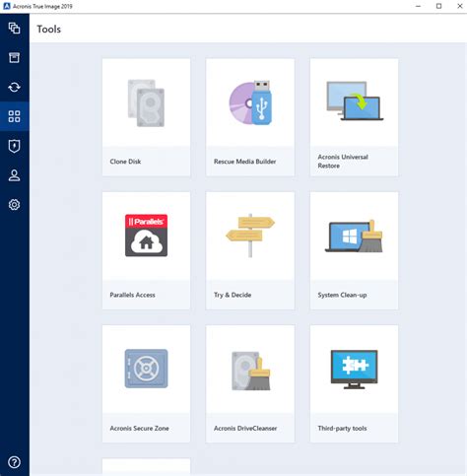Open Settings gear in sidebar
The image size is (467, 476).
[14, 205]
